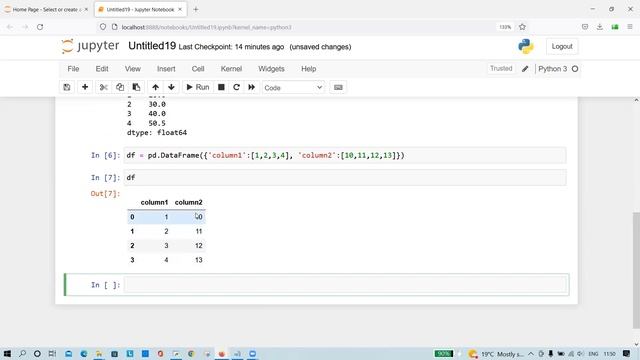This screenshot has height=360, width=640.
Task: Run the current cell
Action: 198,87
